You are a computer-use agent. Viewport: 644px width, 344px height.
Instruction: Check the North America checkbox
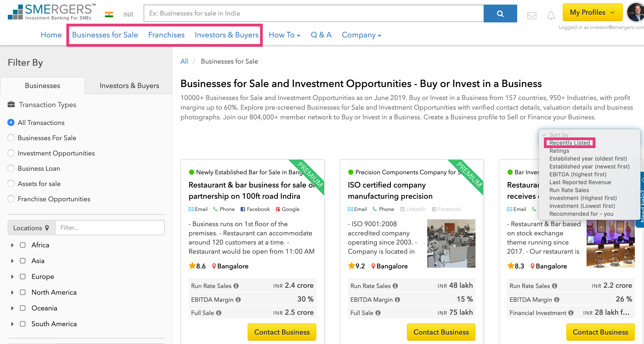23,292
